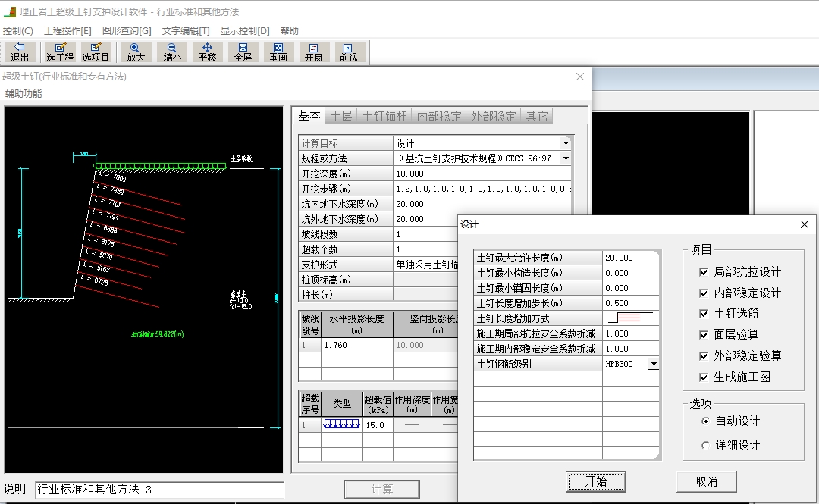Click the 选工程 select project icon
This screenshot has width=819, height=504.
(x=60, y=52)
